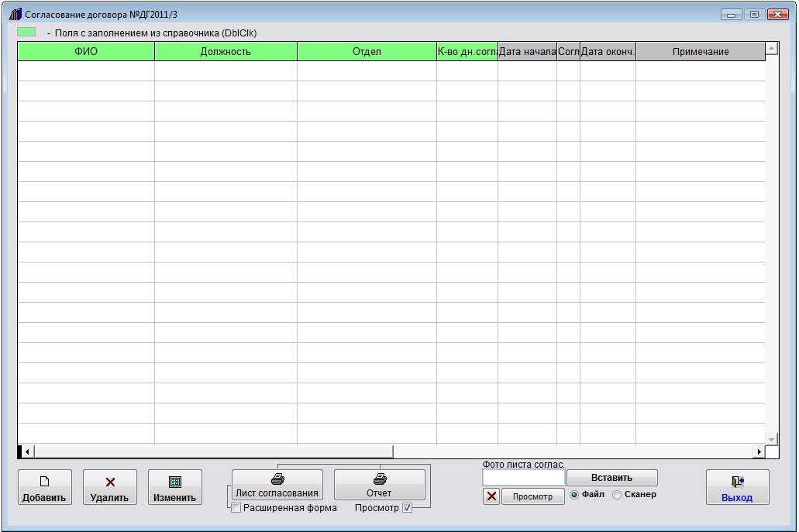Select the Файл radio option

574,495
